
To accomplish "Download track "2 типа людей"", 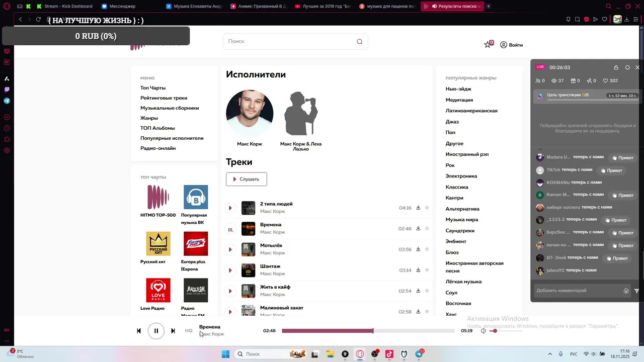I will pos(418,207).
